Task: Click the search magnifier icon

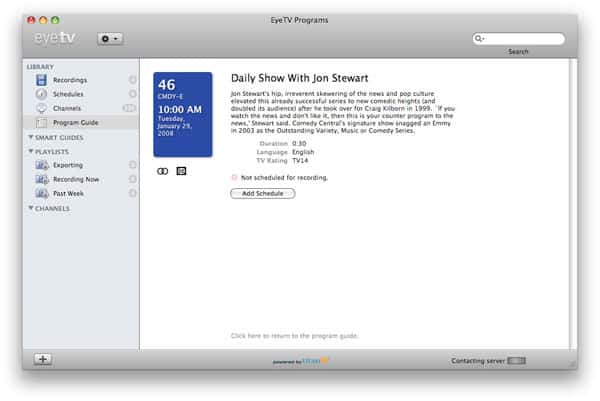Action: tap(479, 38)
